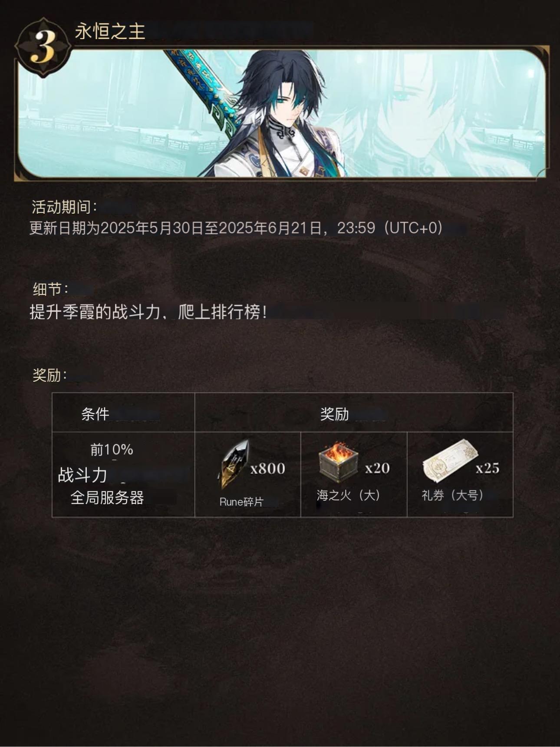The image size is (560, 747).
Task: Select the 海之火 flaming crate icon
Action: 338,463
